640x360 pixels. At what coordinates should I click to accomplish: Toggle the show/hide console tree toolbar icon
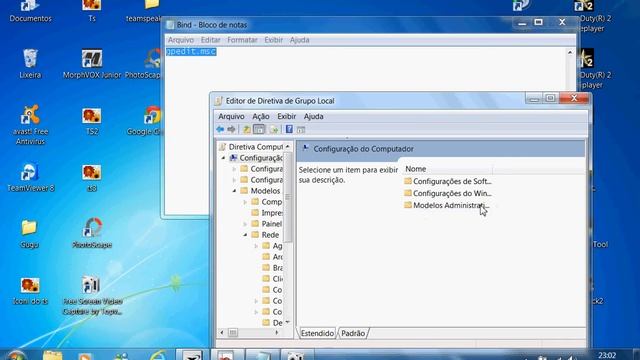(259, 129)
